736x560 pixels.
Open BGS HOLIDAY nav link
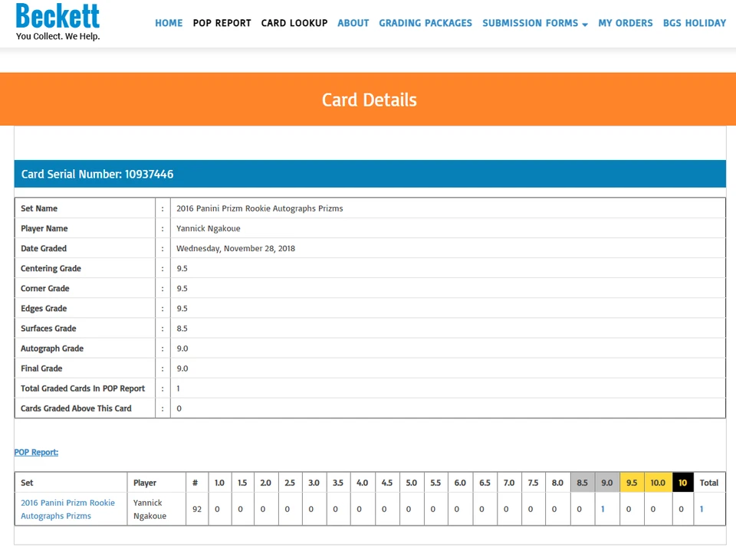(x=695, y=23)
